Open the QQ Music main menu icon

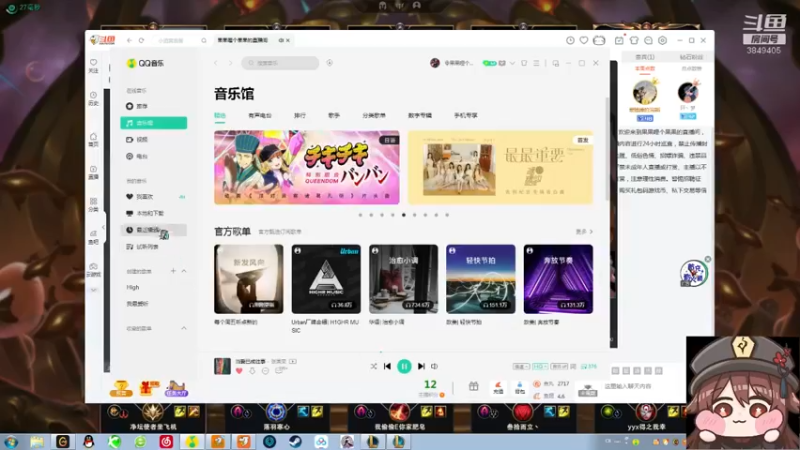coord(536,63)
